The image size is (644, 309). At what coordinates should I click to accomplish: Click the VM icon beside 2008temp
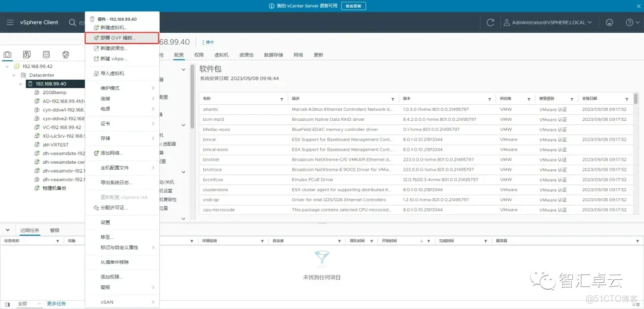point(37,92)
